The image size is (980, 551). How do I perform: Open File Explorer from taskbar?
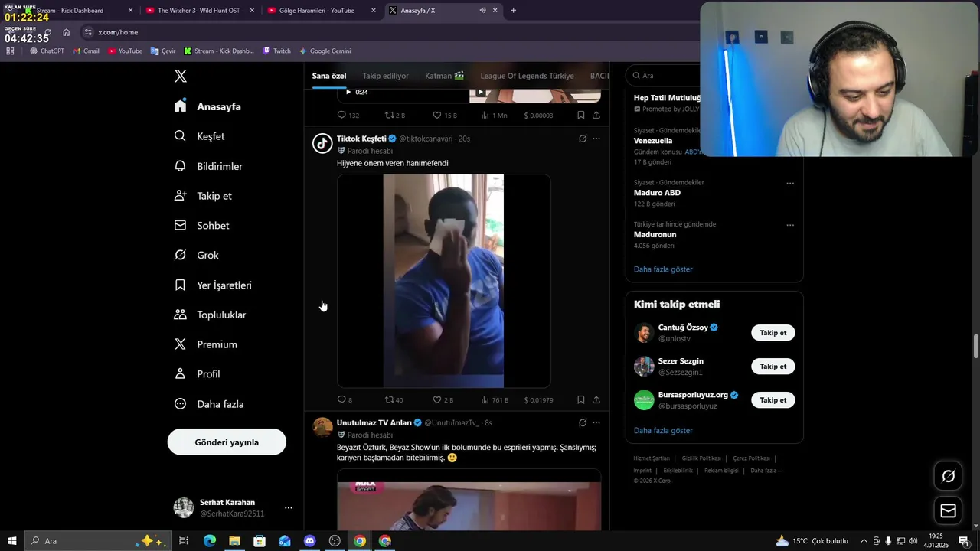pos(234,541)
